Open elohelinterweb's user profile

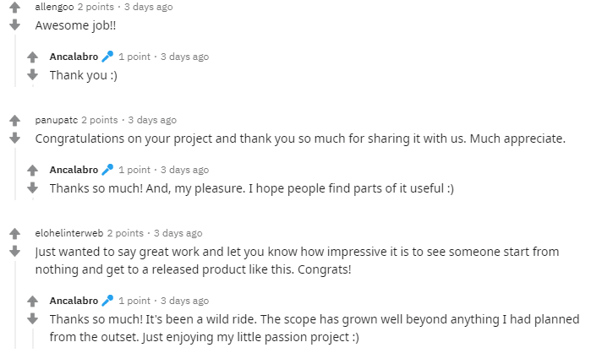(x=68, y=233)
